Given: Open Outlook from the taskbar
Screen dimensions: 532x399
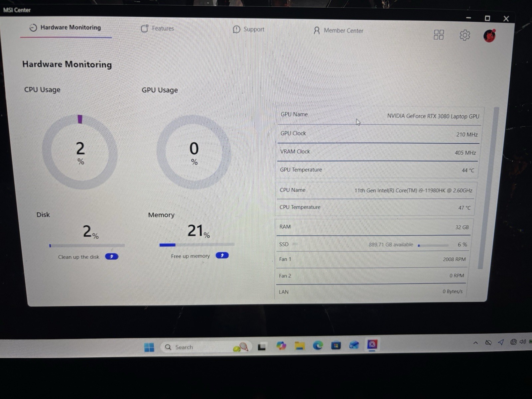Looking at the screenshot, I should click(354, 345).
